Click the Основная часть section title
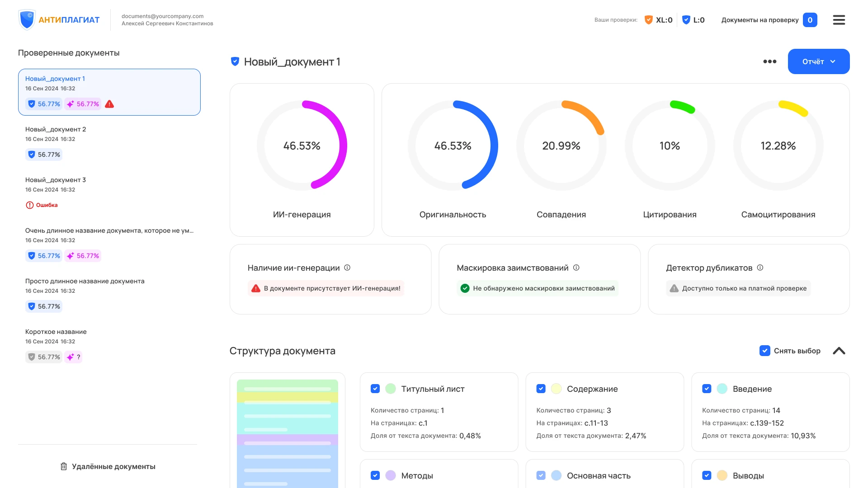This screenshot has width=868, height=488. [599, 475]
